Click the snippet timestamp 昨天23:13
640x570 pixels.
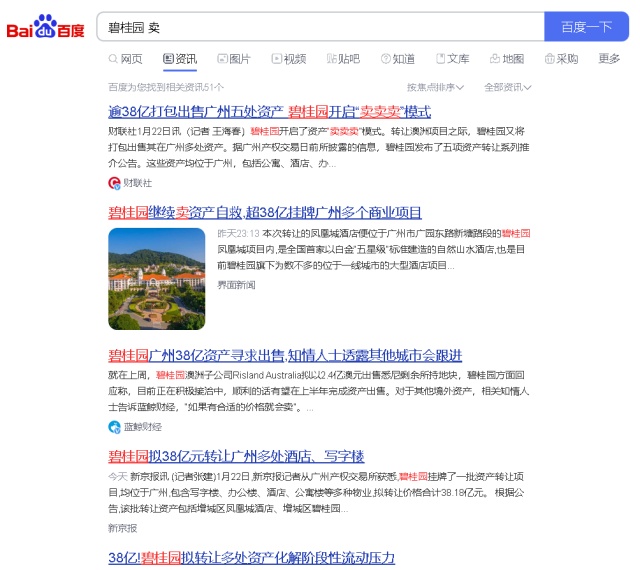point(238,234)
